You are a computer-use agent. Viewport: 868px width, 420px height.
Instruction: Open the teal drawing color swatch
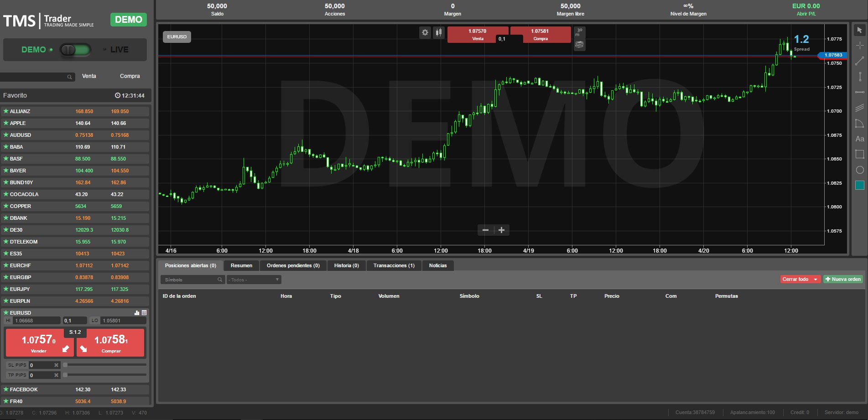(859, 185)
